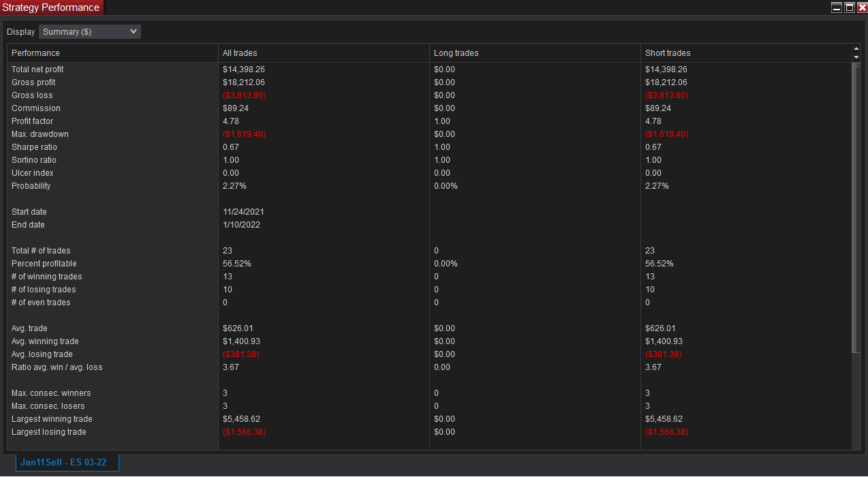Click All trades Sharpe ratio 0.67

coord(231,147)
